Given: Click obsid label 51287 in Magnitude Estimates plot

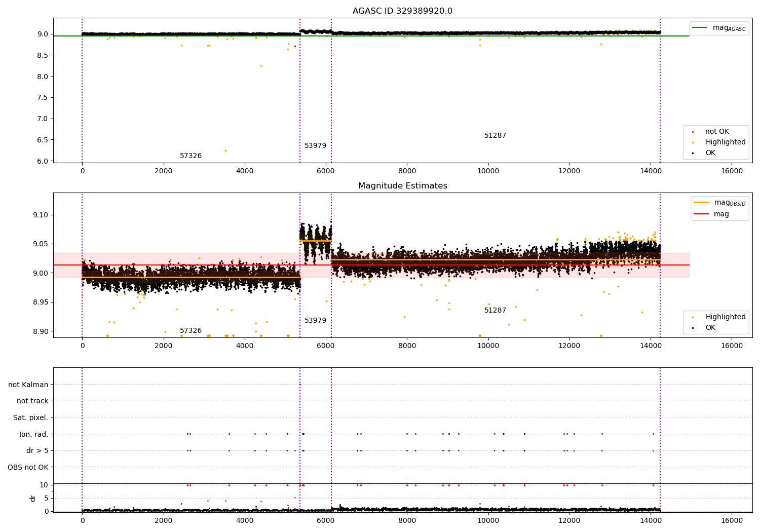Looking at the screenshot, I should click(495, 311).
